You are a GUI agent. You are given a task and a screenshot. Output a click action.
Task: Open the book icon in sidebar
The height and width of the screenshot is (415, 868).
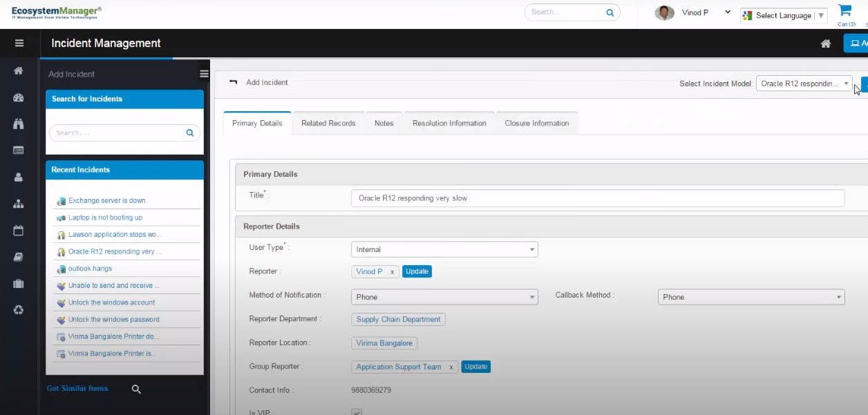coord(19,257)
